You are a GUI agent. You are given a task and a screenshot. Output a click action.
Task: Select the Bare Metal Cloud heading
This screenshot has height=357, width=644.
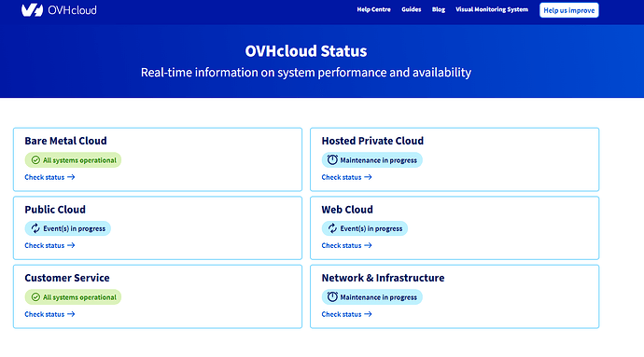pos(65,141)
